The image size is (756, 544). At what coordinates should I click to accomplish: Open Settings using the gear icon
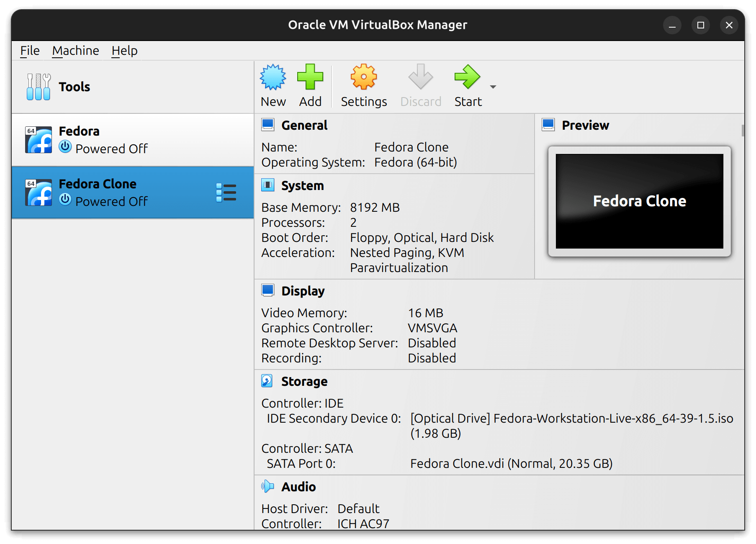click(x=363, y=77)
